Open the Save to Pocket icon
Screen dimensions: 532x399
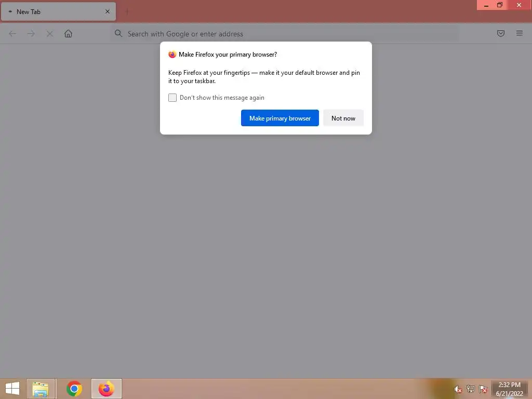[x=501, y=33]
